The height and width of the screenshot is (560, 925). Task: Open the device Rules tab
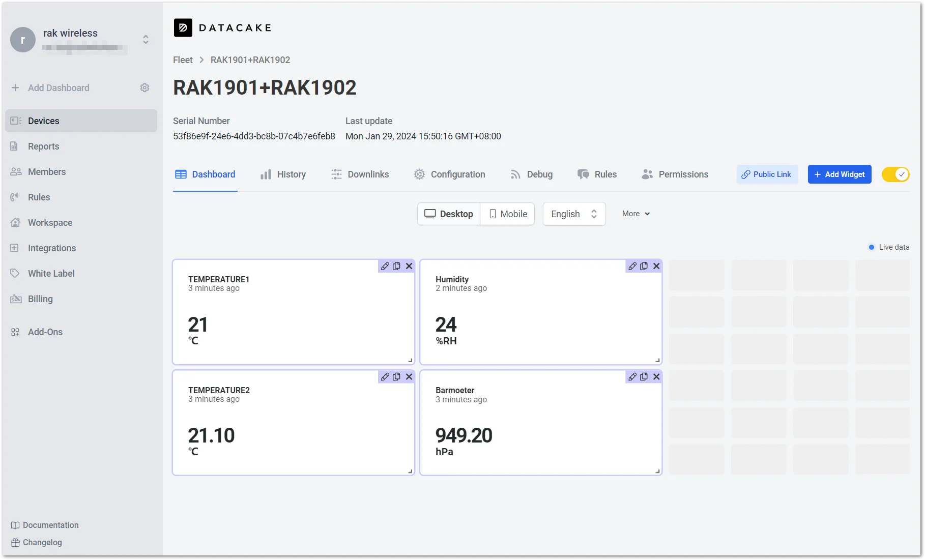coord(597,174)
